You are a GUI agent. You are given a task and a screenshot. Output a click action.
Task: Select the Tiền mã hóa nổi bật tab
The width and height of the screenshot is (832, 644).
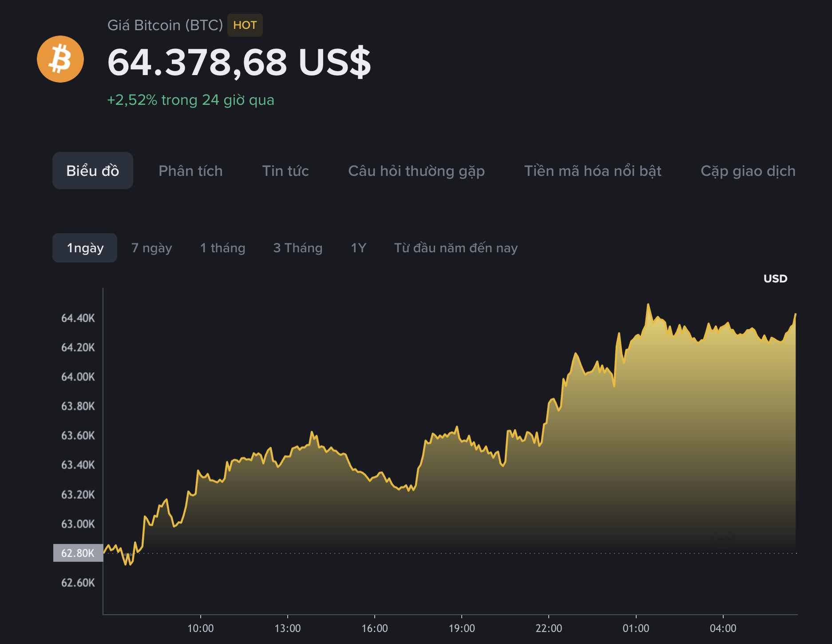593,171
